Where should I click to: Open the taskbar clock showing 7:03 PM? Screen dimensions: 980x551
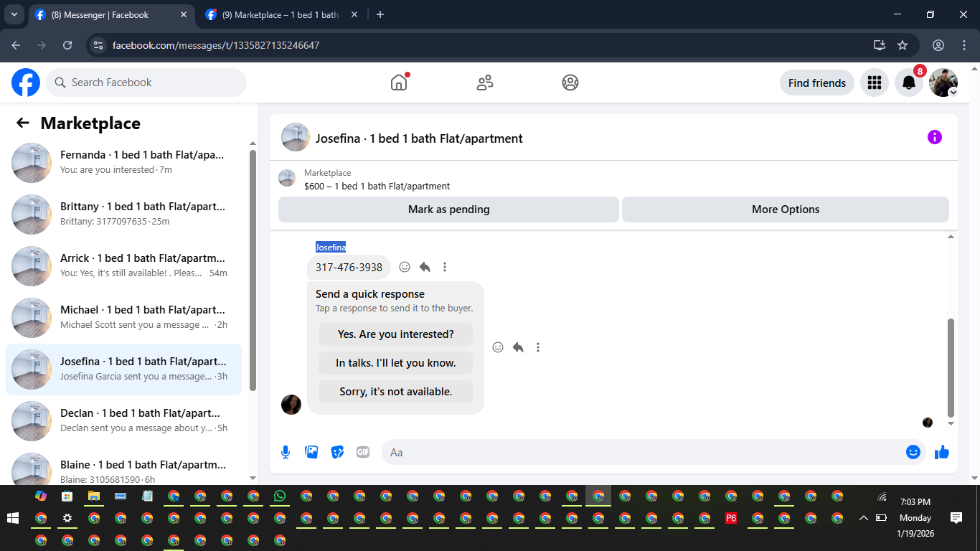tap(915, 518)
